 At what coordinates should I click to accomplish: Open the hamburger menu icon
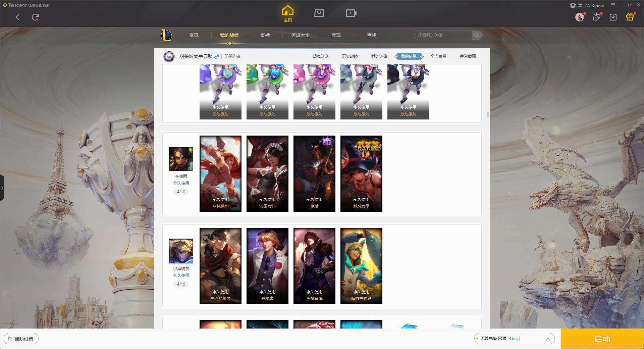click(613, 5)
